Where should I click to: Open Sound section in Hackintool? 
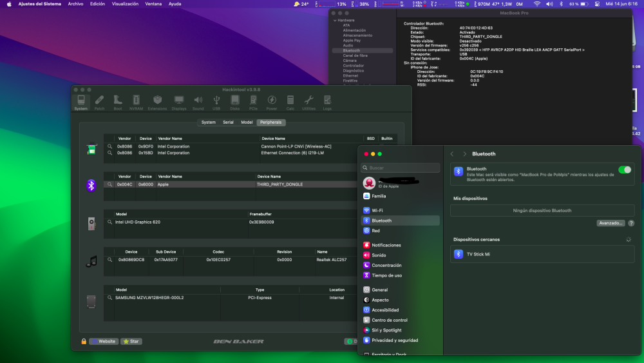198,103
